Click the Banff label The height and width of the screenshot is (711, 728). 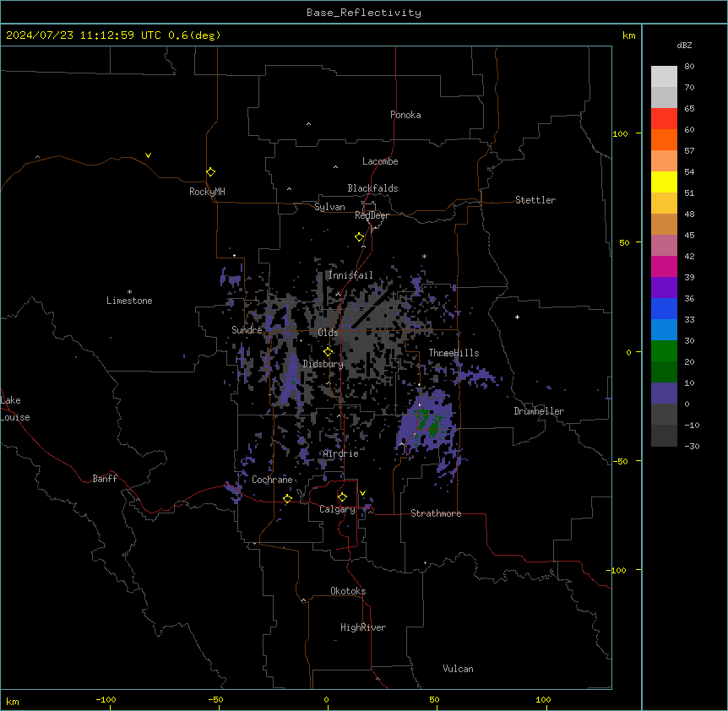pyautogui.click(x=105, y=479)
